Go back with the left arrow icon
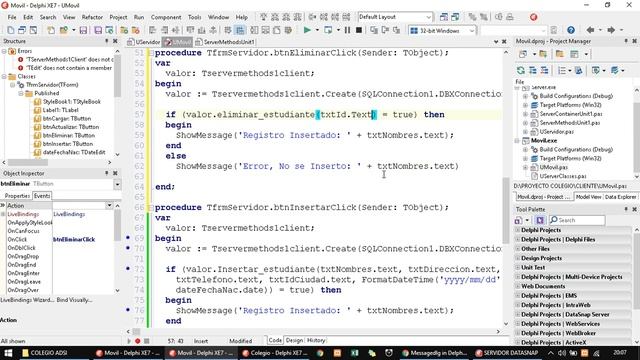Image resolution: width=640 pixels, height=360 pixels. click(x=590, y=30)
